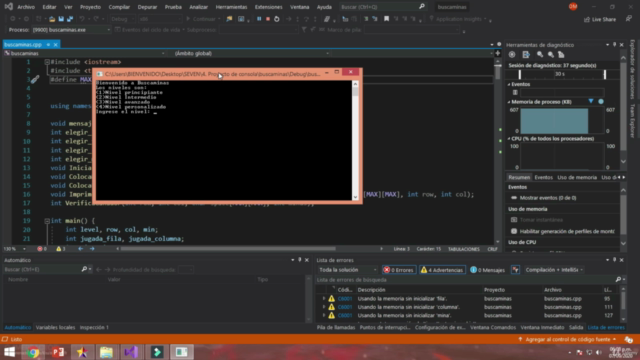Click the C6001 code link for 'mina'
640x360 pixels.
click(345, 316)
